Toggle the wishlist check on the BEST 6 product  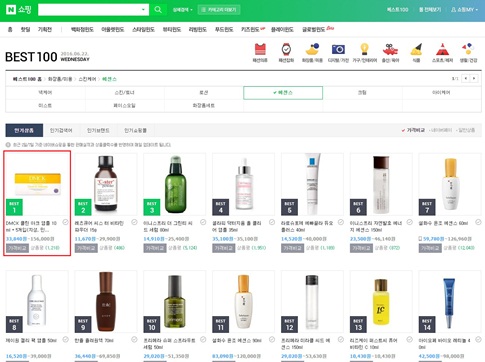[x=410, y=222]
